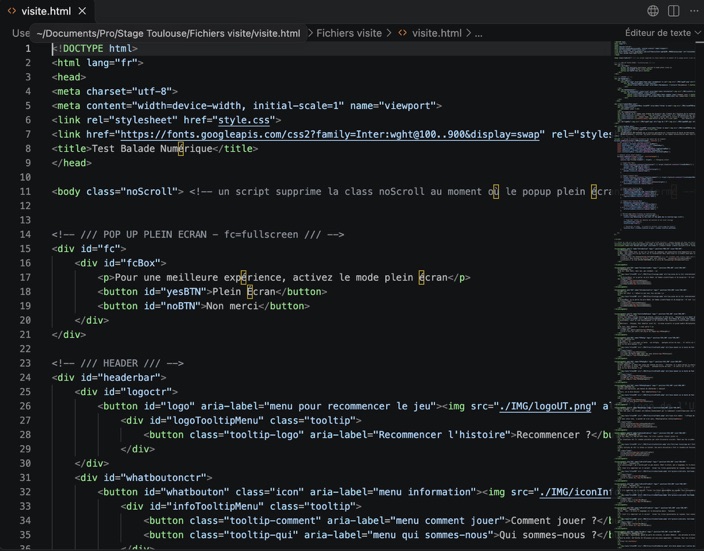The image size is (704, 551).
Task: Click the DOCTYPE html text on line 1
Action: point(95,48)
